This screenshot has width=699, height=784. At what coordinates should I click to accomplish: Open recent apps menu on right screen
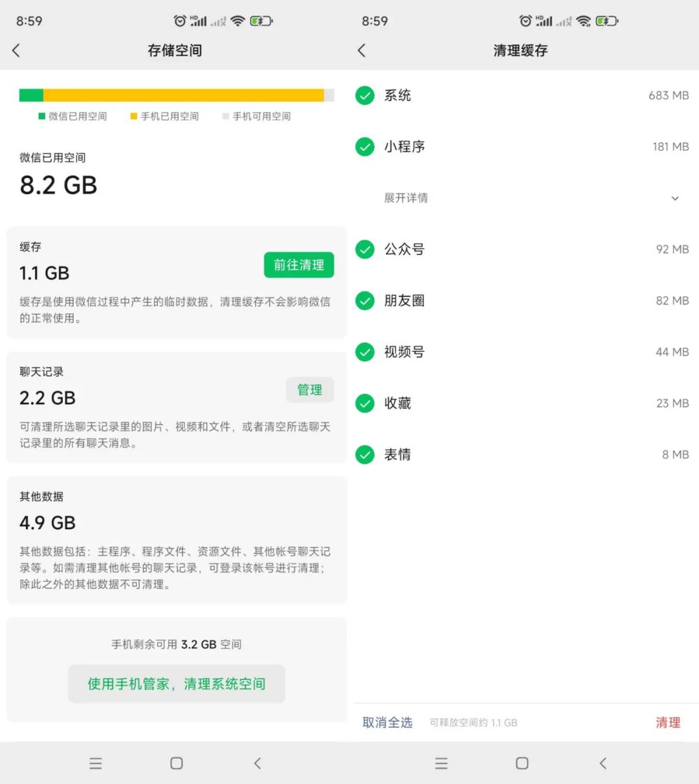point(441,763)
